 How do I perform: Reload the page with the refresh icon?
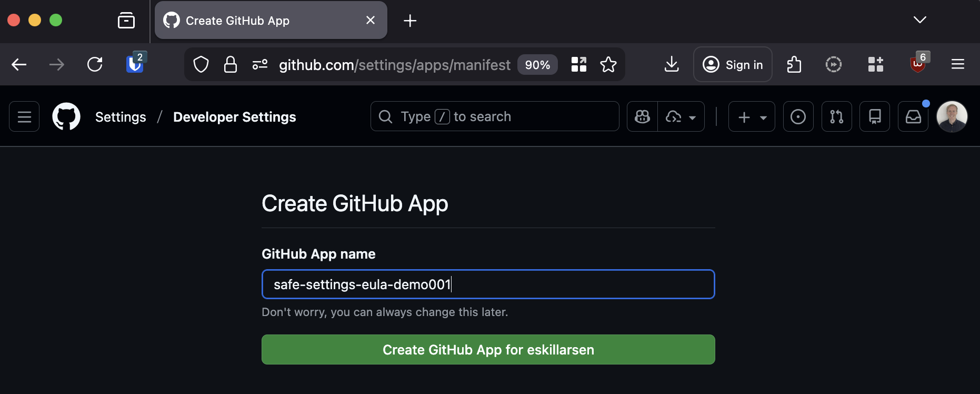click(x=95, y=65)
